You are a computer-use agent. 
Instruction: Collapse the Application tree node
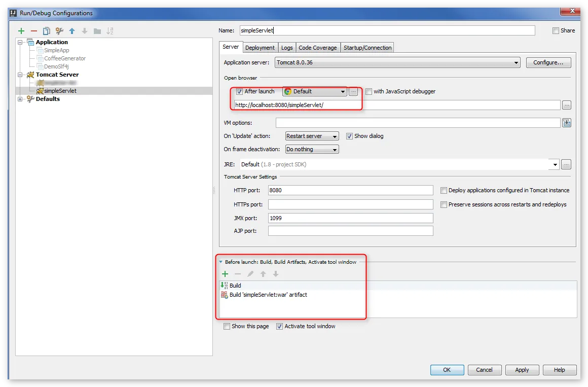pyautogui.click(x=20, y=43)
